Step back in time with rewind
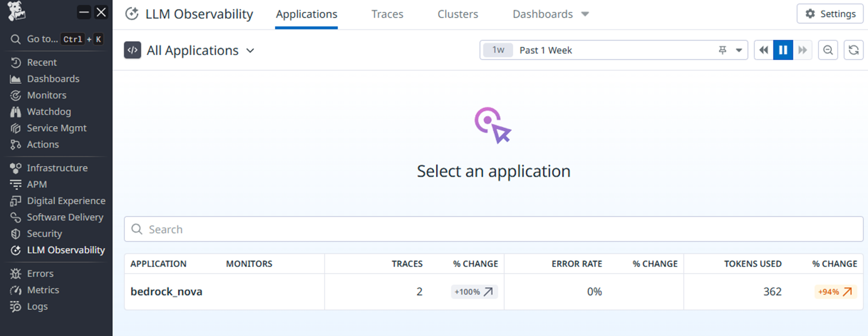The height and width of the screenshot is (336, 868). (764, 50)
